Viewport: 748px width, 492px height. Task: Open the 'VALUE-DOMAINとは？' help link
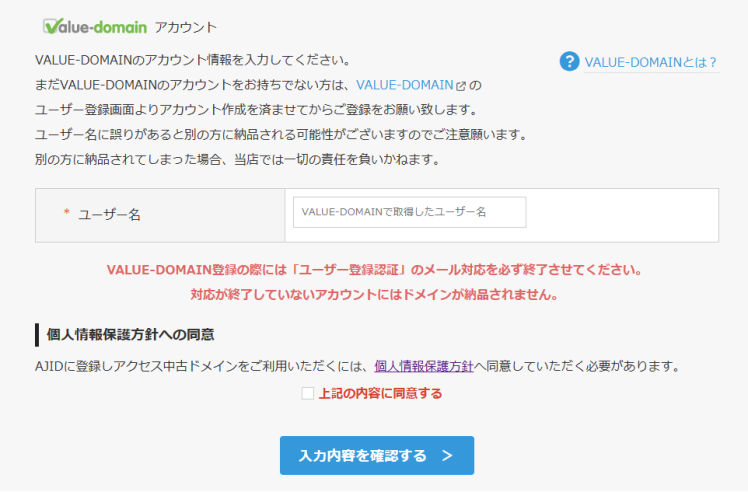coord(651,63)
